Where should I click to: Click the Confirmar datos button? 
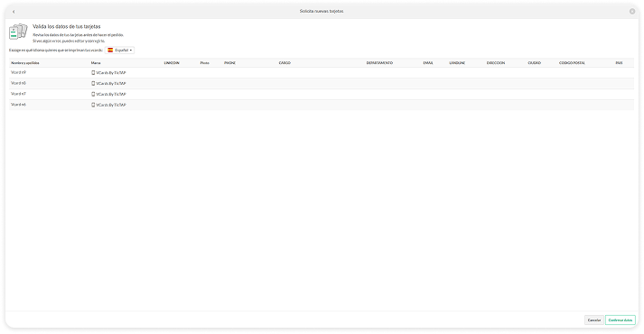621,320
